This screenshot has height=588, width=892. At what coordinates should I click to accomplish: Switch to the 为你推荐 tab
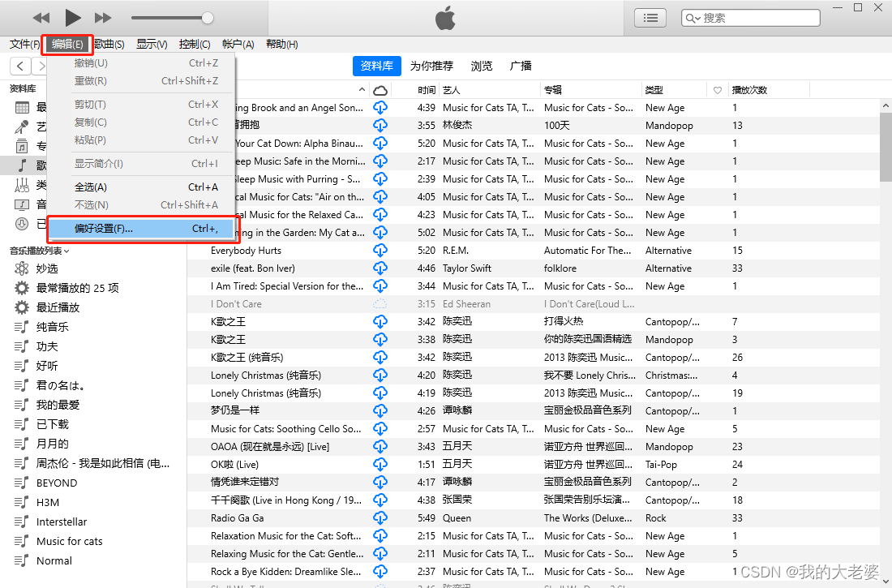431,66
